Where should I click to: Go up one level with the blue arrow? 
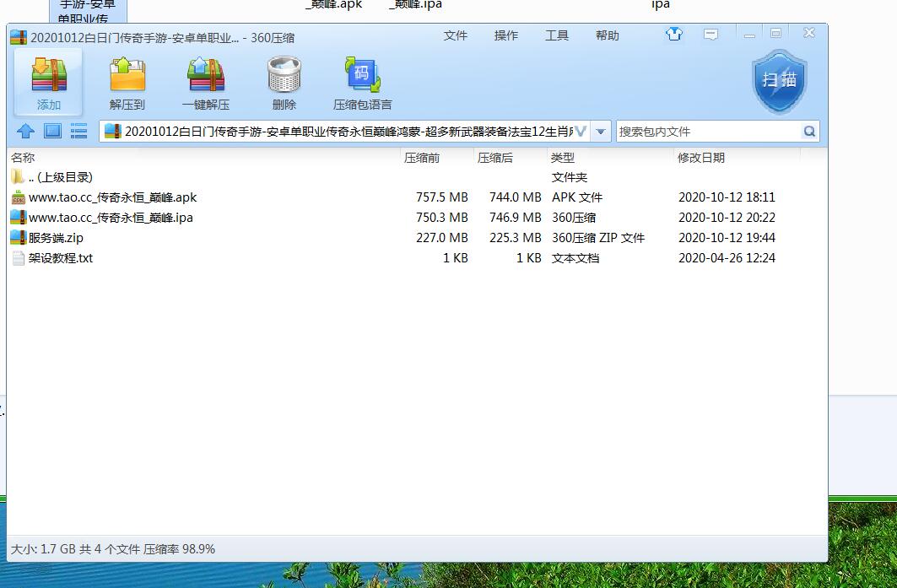pyautogui.click(x=25, y=131)
